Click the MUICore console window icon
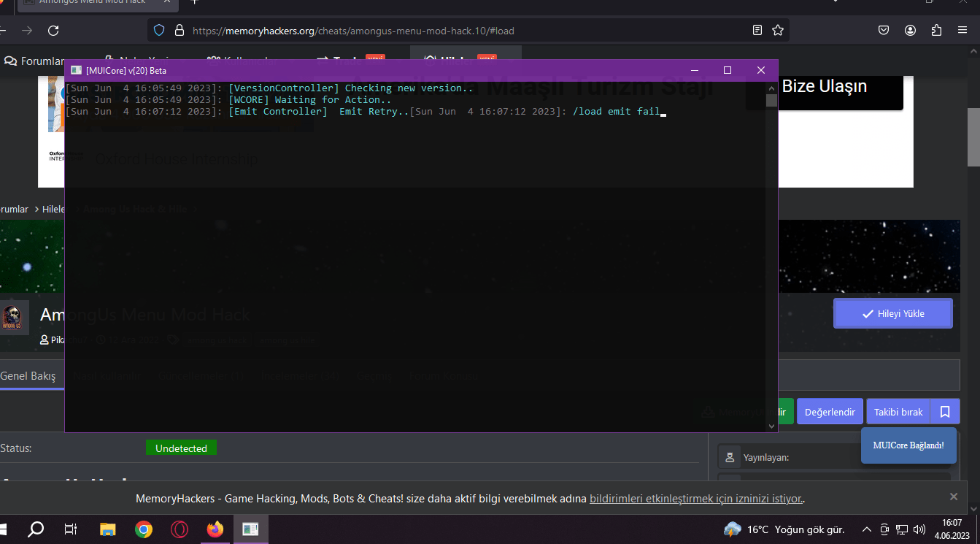This screenshot has width=980, height=544. click(x=76, y=70)
